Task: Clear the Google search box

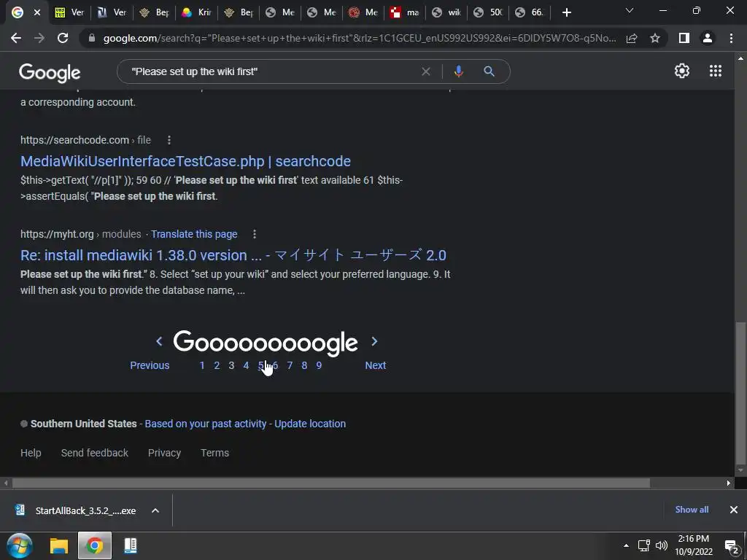Action: [x=426, y=71]
